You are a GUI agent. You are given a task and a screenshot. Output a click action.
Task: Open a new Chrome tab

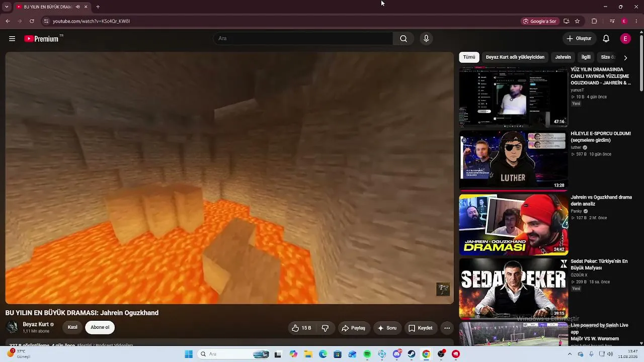(98, 7)
